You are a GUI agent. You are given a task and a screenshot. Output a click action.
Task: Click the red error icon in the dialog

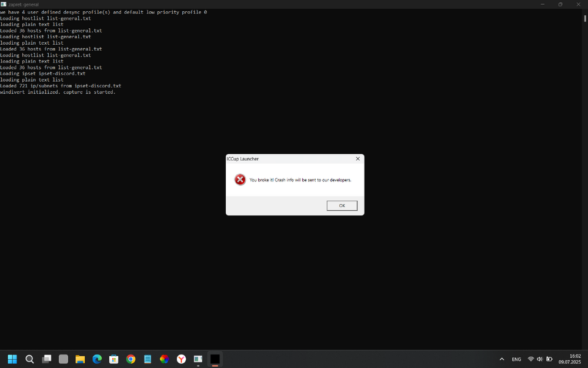(240, 180)
